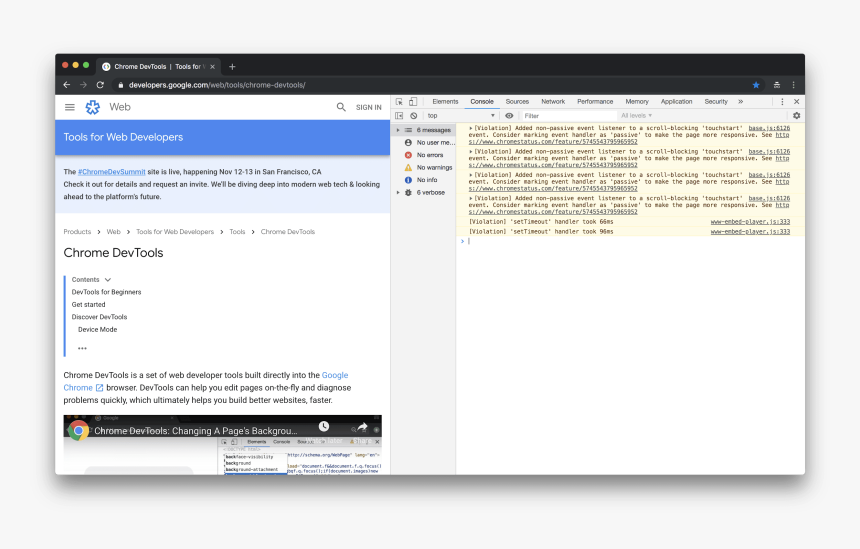Switch to the Console tab
Image resolution: width=860 pixels, height=549 pixels.
482,101
